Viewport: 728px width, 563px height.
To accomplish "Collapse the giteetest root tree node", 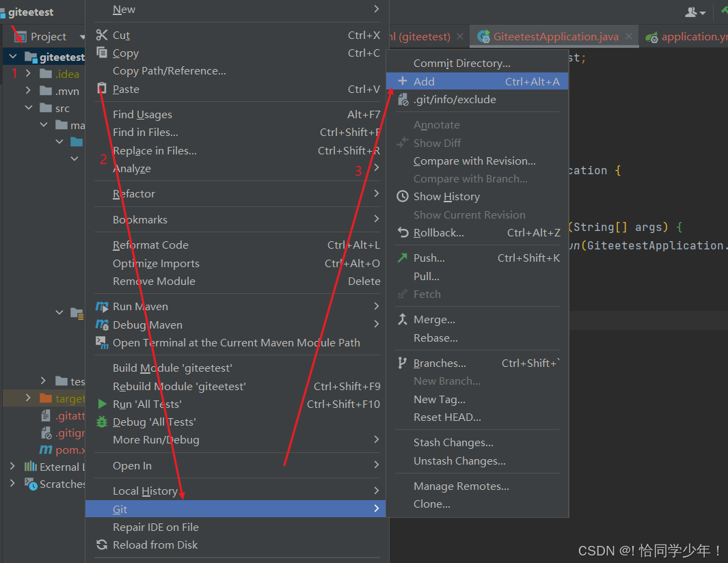I will [13, 57].
